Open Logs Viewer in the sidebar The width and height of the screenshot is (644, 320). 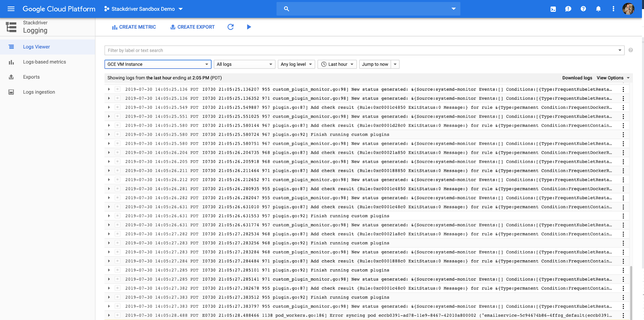[x=48, y=47]
